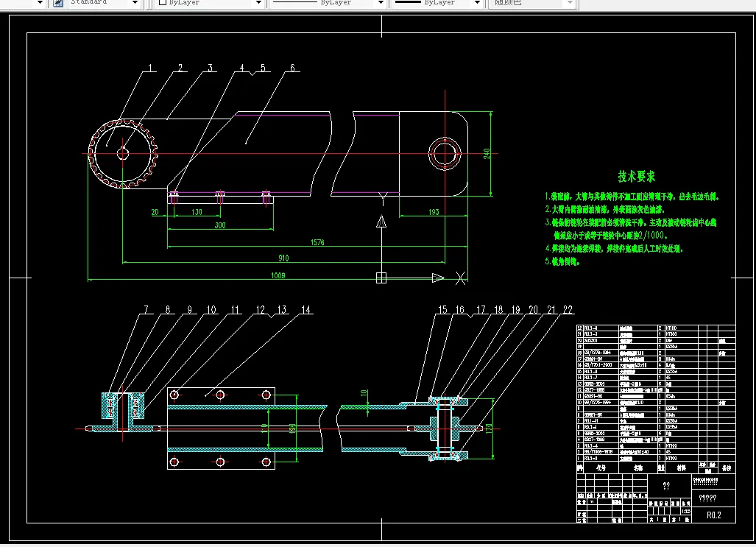756x547 pixels.
Task: Select the dimension text 193
Action: point(434,212)
